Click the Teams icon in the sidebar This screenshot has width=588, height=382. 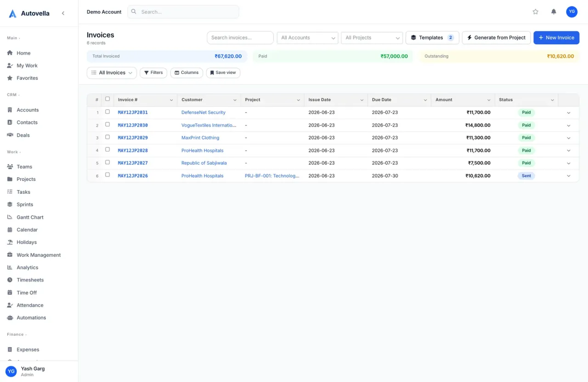pos(10,167)
